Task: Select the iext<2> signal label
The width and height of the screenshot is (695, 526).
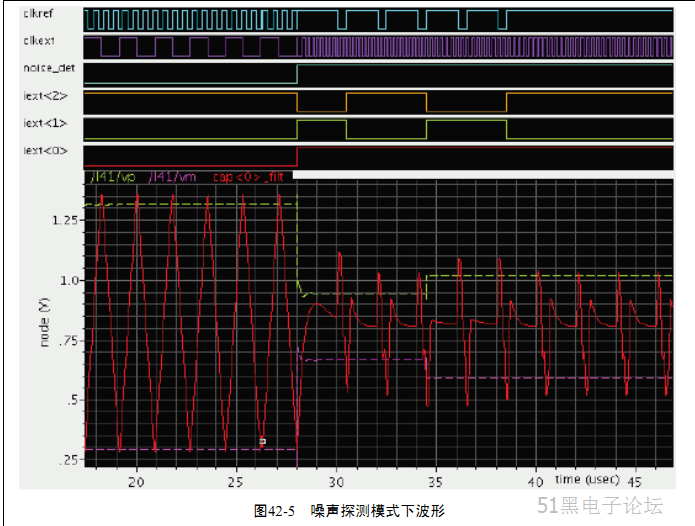Action: (x=45, y=96)
